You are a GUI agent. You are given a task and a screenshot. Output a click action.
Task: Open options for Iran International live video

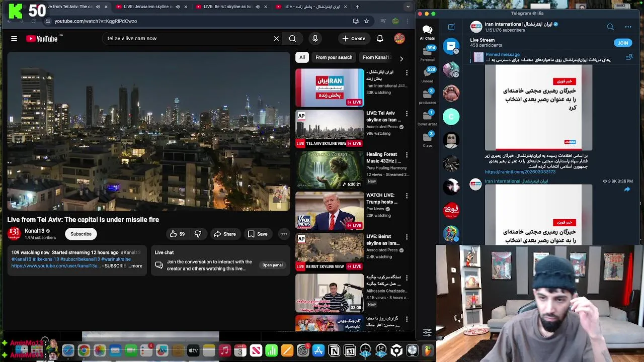[x=407, y=73]
